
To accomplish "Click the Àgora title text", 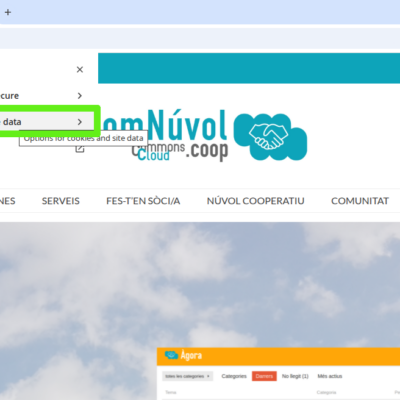I will (x=191, y=355).
